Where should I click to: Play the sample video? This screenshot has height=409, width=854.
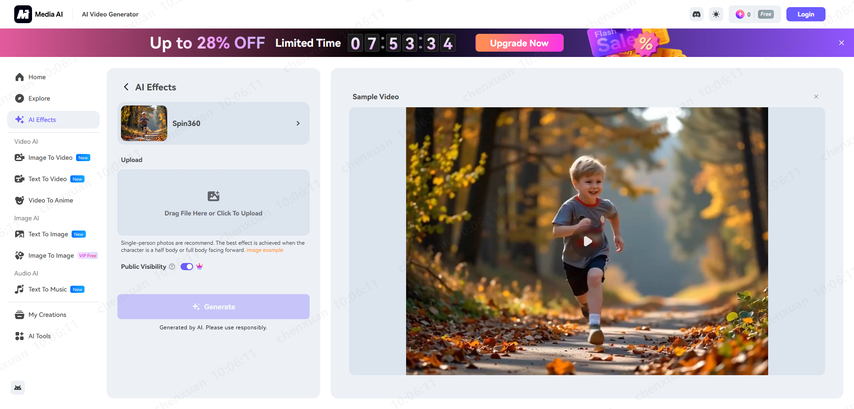(587, 241)
